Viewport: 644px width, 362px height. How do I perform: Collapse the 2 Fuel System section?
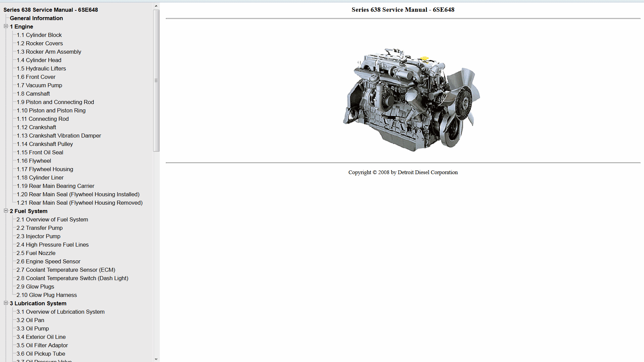click(6, 211)
